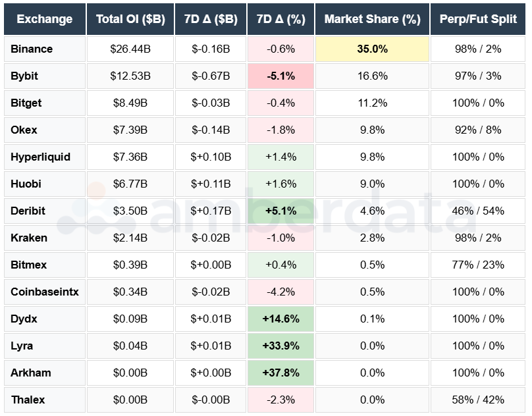
Task: Open the Deribit exchange row
Action: pyautogui.click(x=28, y=211)
